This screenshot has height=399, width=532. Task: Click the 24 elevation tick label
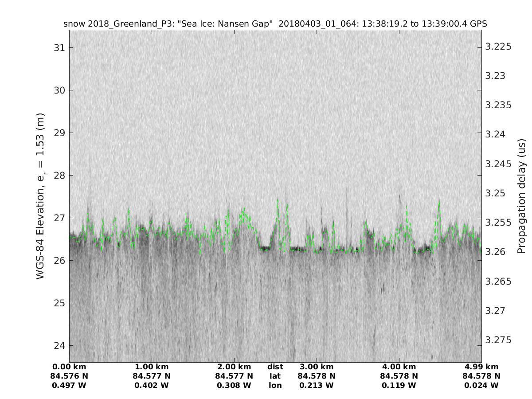58,346
